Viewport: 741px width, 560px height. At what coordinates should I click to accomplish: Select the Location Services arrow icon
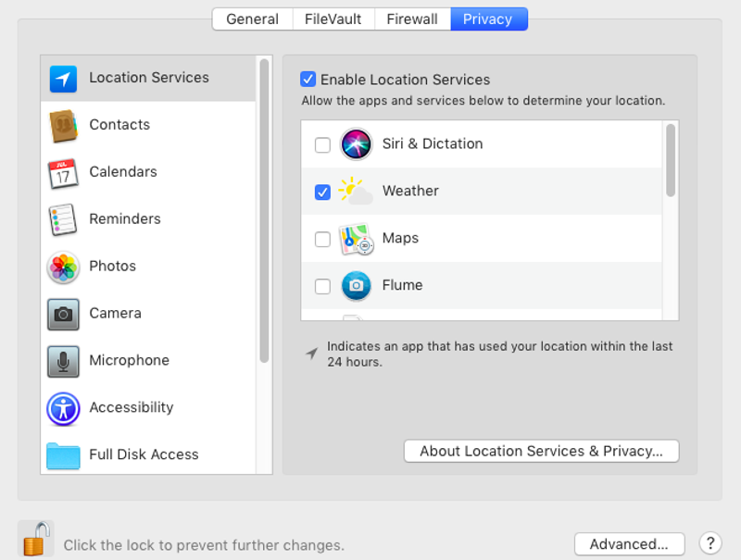62,79
